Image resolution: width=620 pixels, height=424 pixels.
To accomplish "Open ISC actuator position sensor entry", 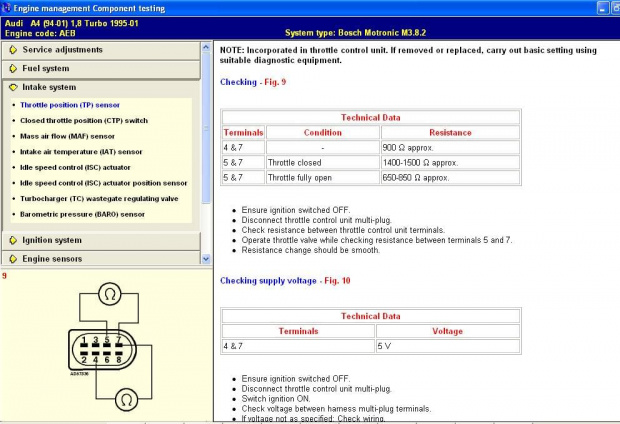I will pyautogui.click(x=104, y=183).
